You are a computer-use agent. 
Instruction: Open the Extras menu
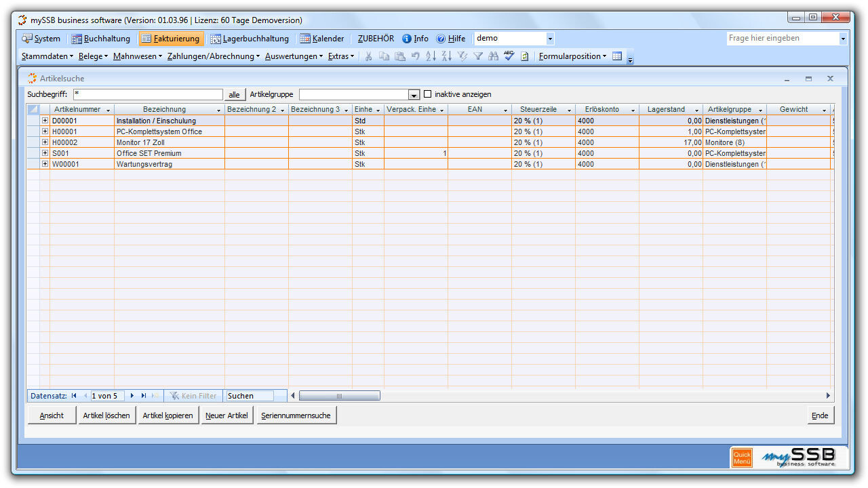(x=341, y=56)
